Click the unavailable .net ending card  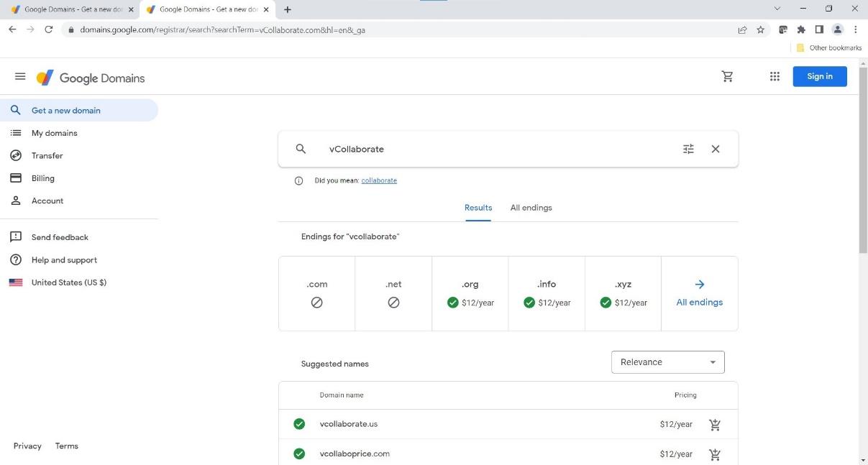[x=393, y=293]
